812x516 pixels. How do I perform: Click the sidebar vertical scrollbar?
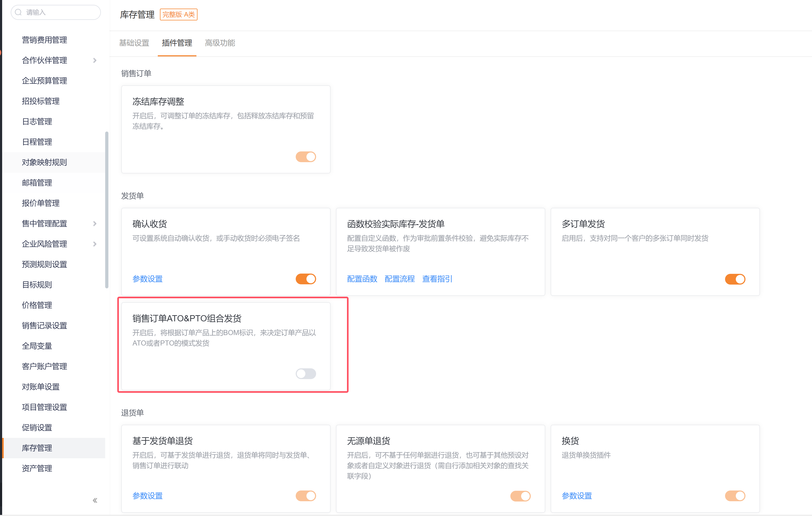(x=107, y=210)
